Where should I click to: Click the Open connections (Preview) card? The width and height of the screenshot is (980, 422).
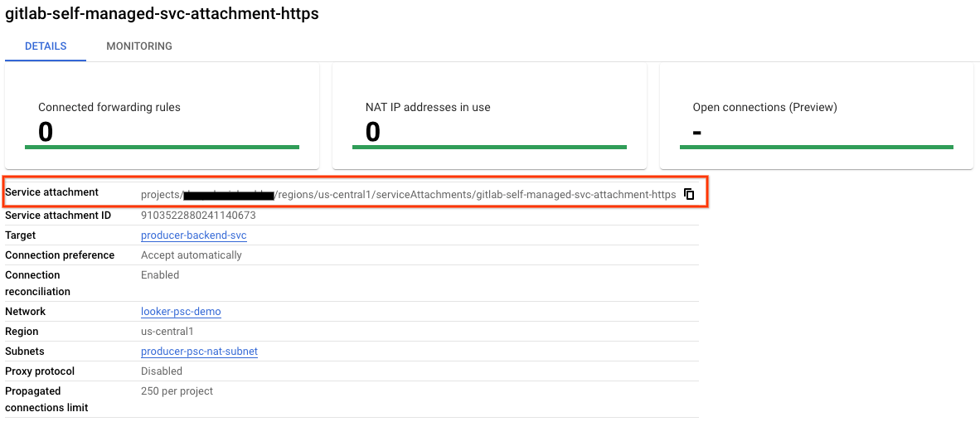[x=816, y=116]
